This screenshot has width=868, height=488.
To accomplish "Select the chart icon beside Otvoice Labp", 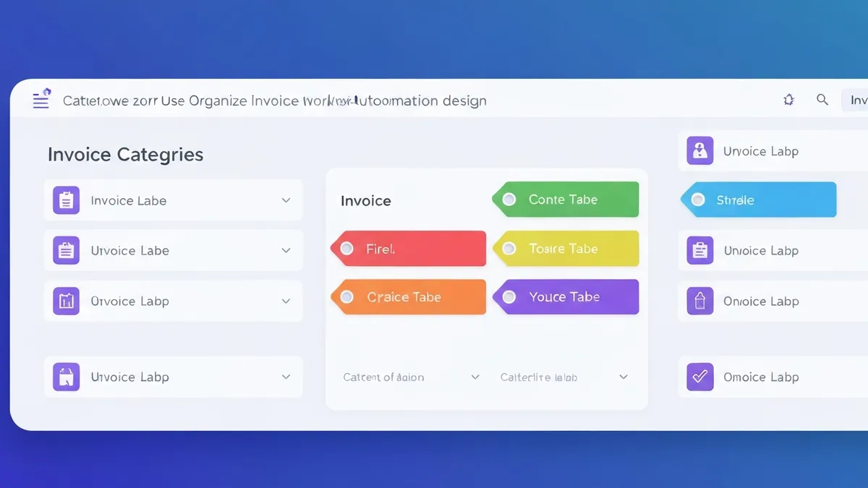I will tap(66, 301).
